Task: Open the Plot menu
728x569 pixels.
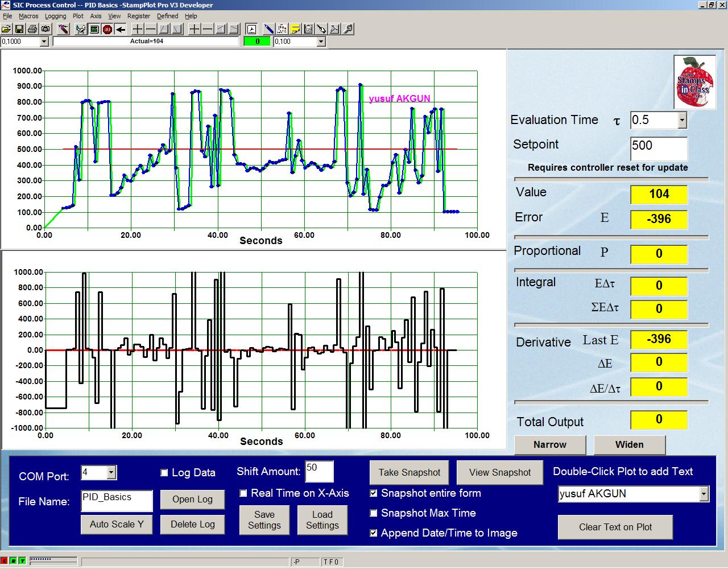Action: coord(78,16)
